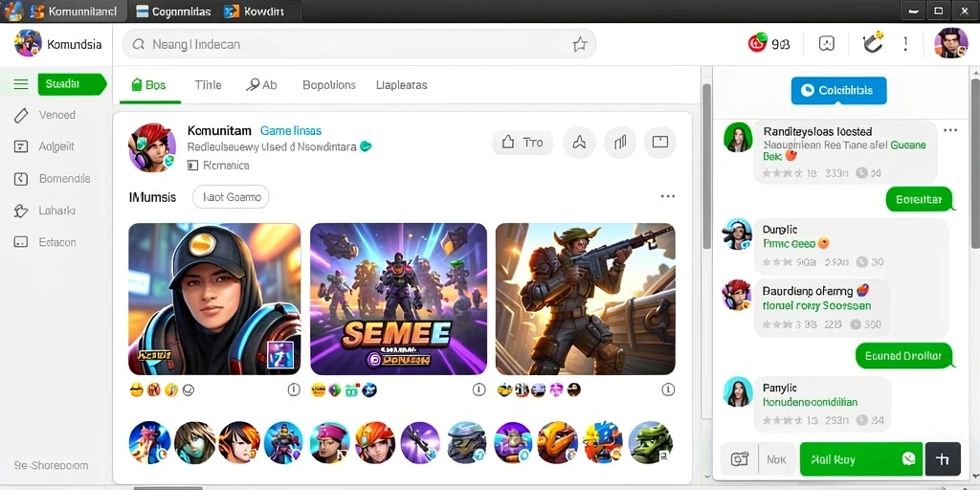Viewport: 980px width, 490px height.
Task: Toggle the hamburger menu in sidebar
Action: [21, 84]
